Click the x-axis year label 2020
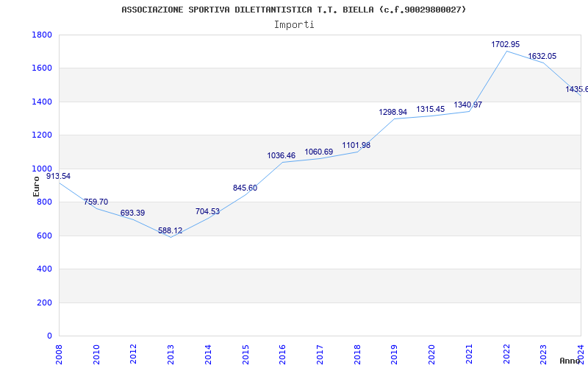 click(431, 355)
